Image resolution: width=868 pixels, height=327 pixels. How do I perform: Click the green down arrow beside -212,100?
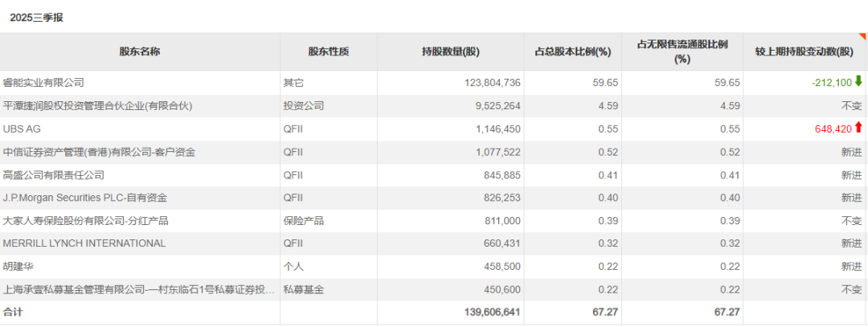pyautogui.click(x=858, y=81)
